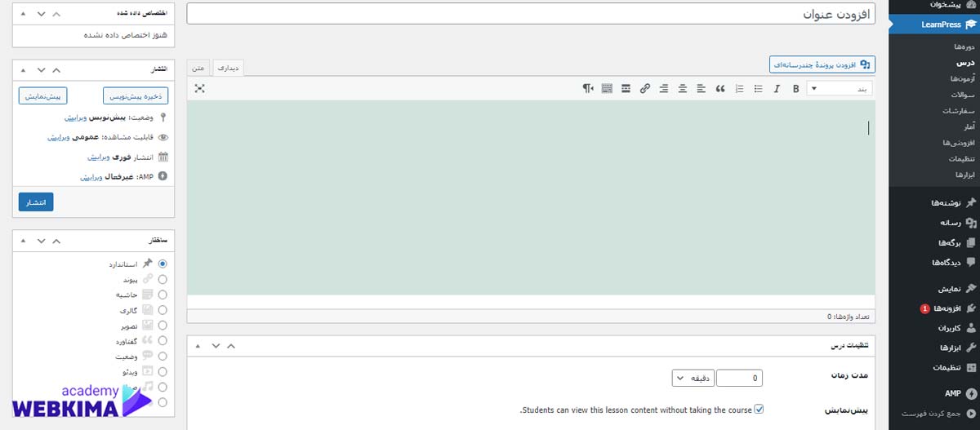This screenshot has width=980, height=430.
Task: Insert a bulleted list
Action: (x=758, y=88)
